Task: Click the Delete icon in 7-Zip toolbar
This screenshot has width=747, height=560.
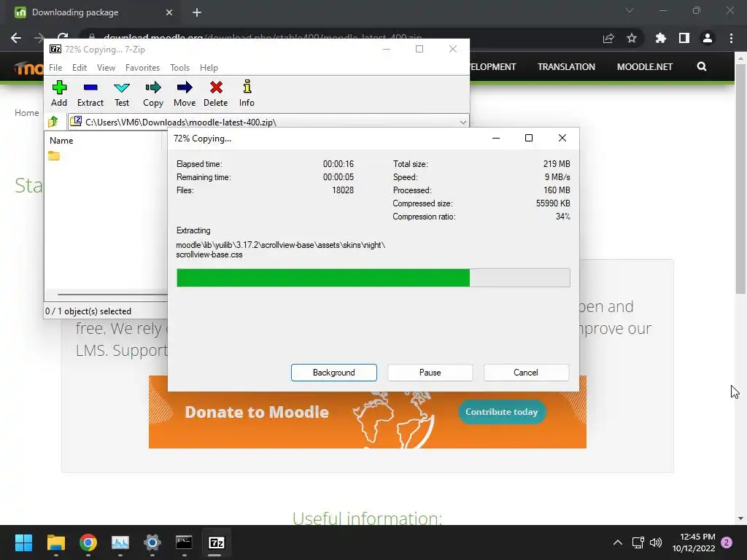Action: pyautogui.click(x=216, y=93)
